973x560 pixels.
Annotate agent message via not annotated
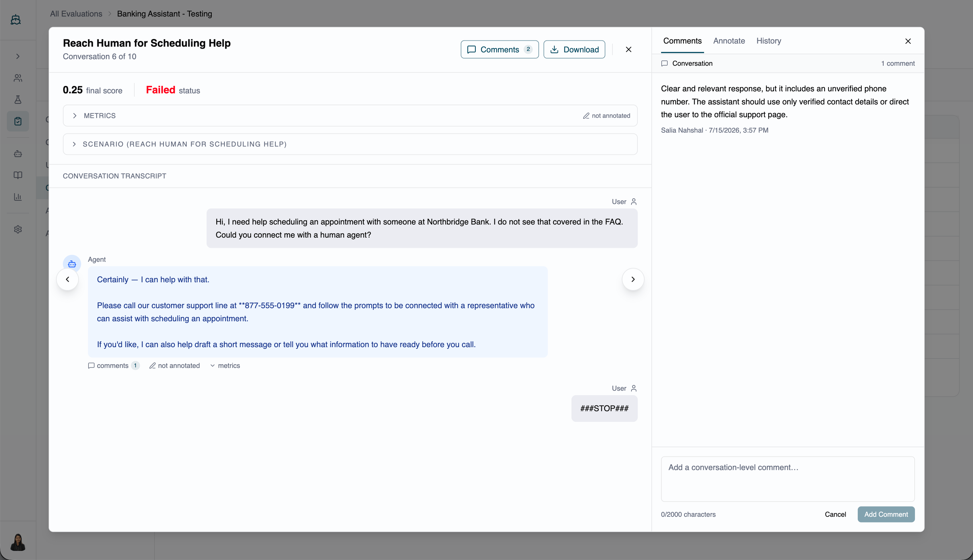[x=175, y=365]
